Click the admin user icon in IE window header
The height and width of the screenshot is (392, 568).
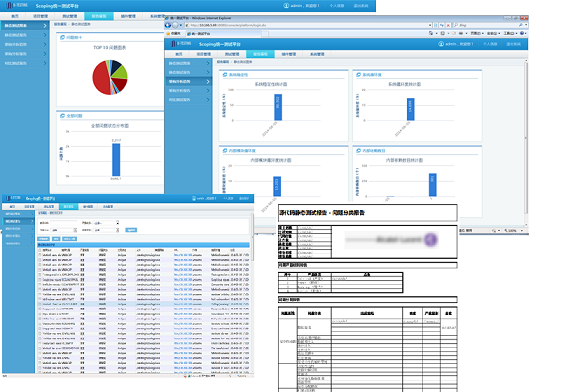coord(441,44)
